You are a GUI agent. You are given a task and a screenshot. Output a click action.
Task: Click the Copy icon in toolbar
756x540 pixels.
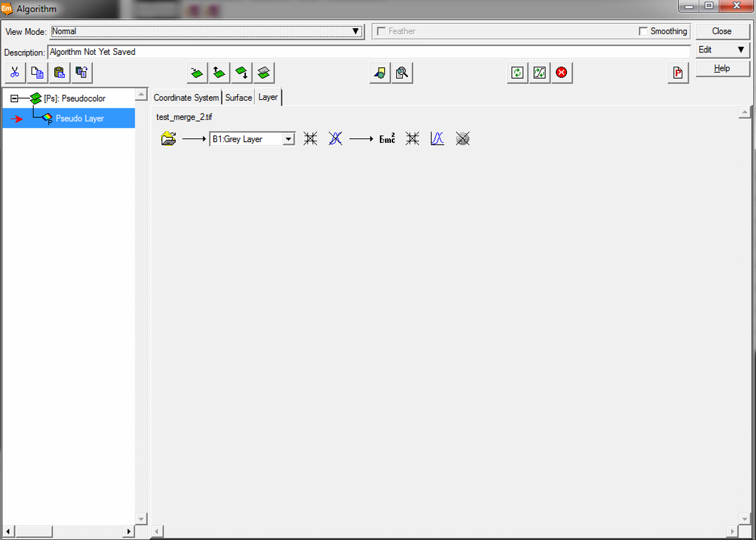37,73
